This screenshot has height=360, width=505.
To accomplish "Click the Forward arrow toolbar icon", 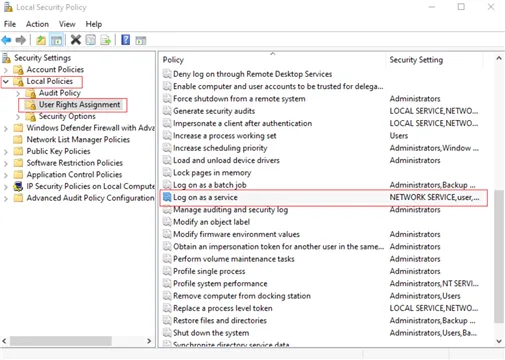I will [x=21, y=40].
